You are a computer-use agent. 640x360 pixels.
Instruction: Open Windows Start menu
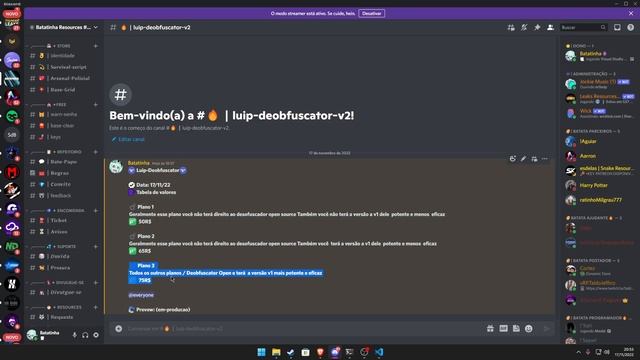coord(261,352)
